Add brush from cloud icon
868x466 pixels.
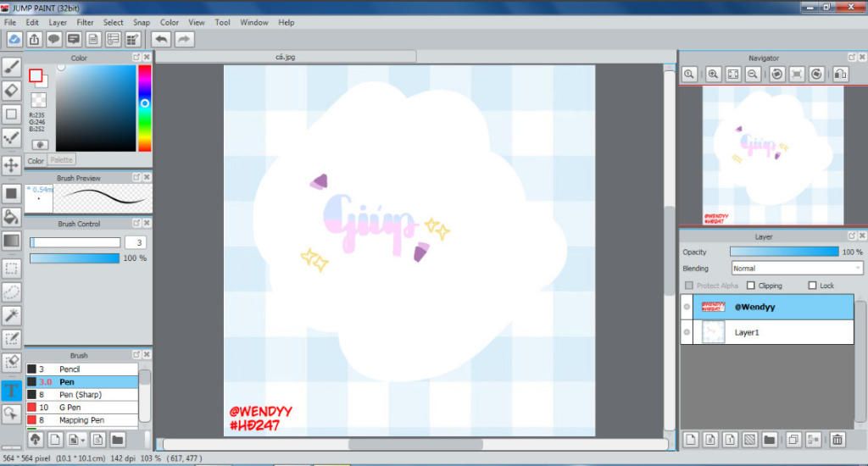click(x=36, y=440)
